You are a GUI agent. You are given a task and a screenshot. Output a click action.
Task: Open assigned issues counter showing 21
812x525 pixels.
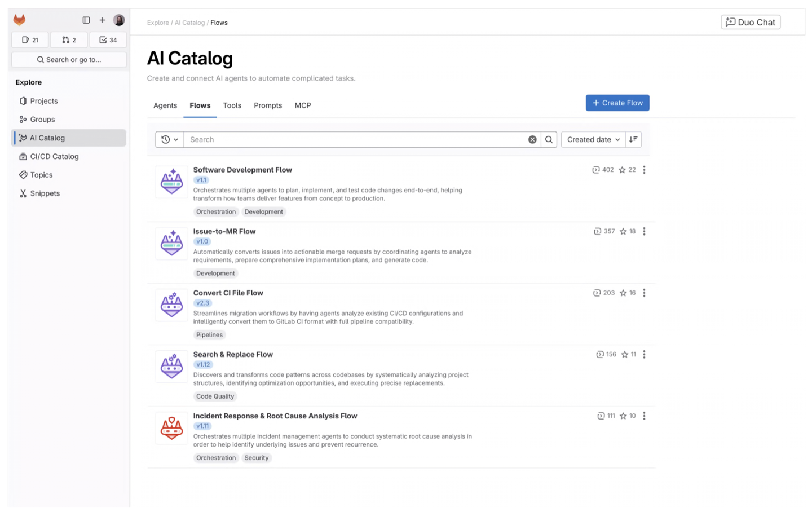[x=30, y=40]
